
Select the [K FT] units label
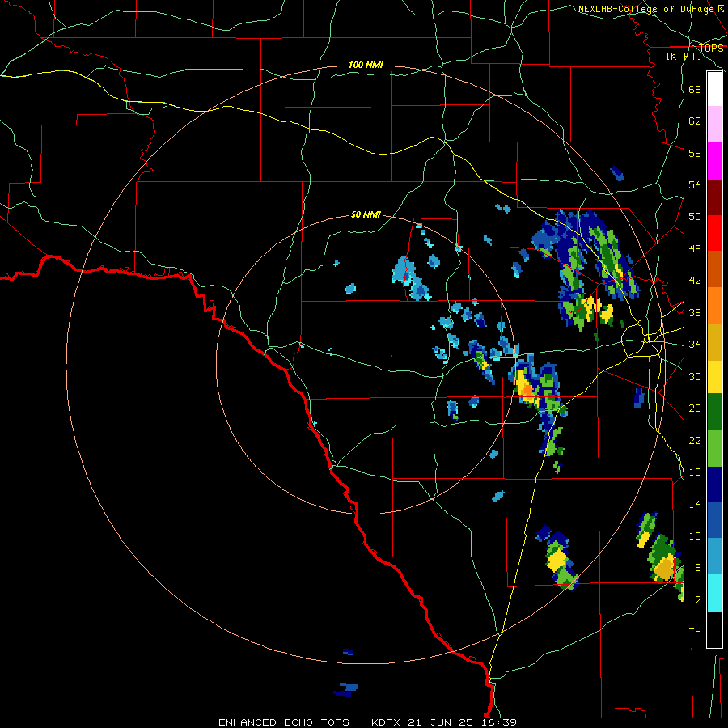(x=684, y=56)
